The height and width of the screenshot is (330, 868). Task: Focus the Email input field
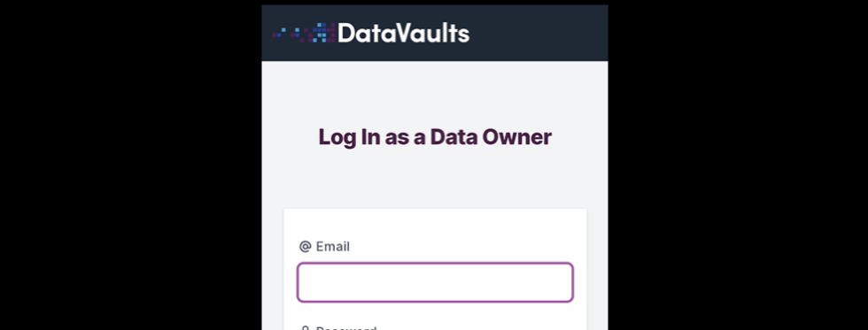435,282
